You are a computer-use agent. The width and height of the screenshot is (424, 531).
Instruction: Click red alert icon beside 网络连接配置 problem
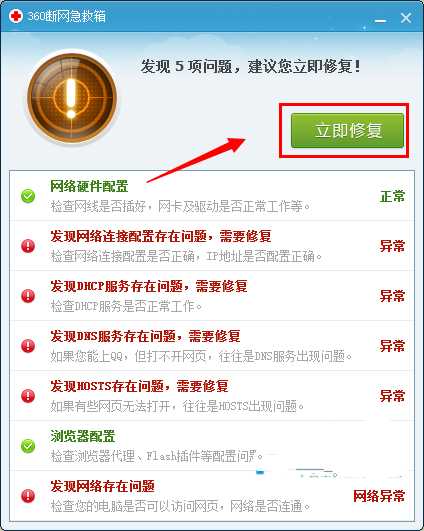(28, 246)
